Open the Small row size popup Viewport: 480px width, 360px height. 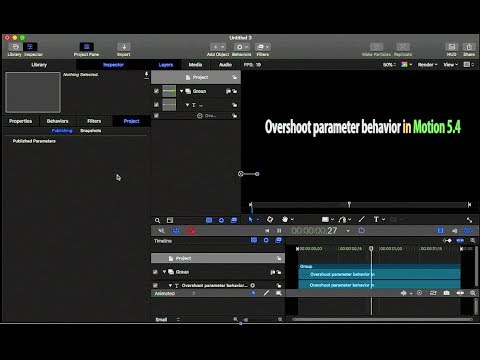point(168,319)
